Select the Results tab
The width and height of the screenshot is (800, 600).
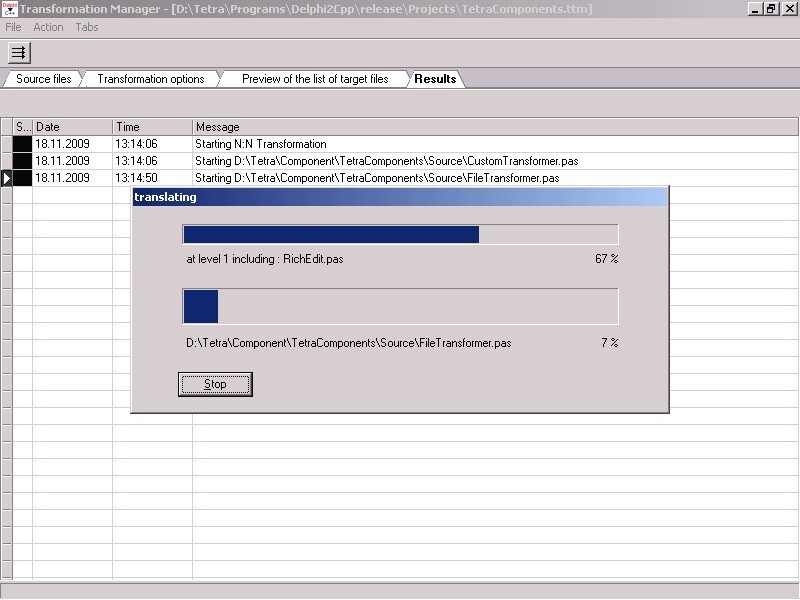click(434, 77)
